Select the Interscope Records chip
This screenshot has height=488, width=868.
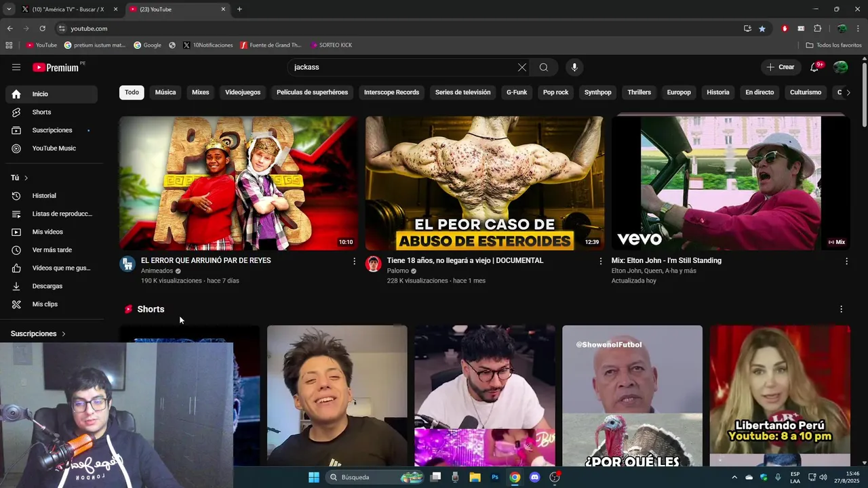(x=391, y=92)
